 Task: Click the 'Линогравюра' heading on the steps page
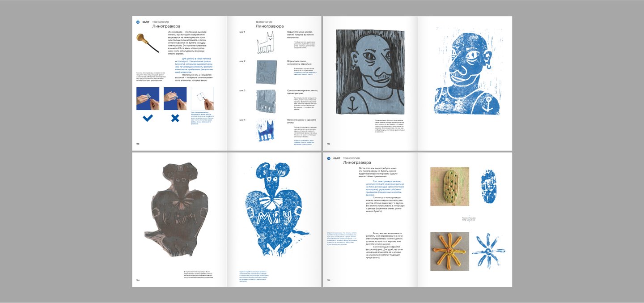click(x=270, y=26)
